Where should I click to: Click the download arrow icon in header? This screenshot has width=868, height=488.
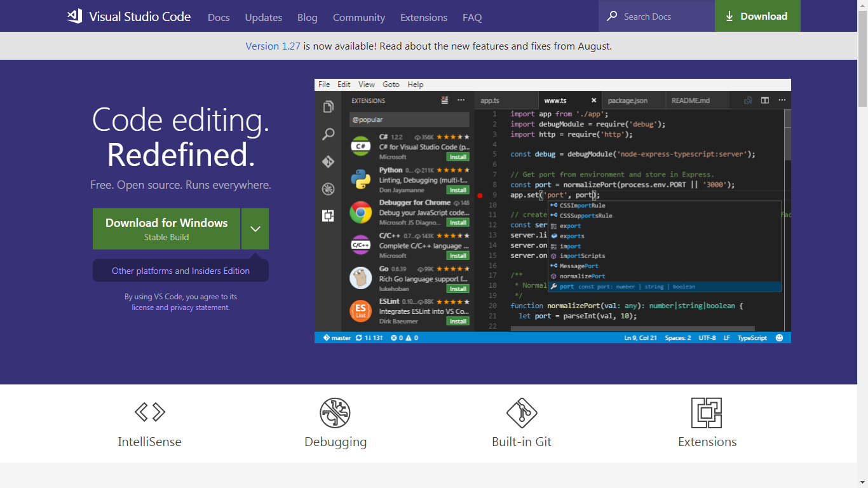pos(729,17)
